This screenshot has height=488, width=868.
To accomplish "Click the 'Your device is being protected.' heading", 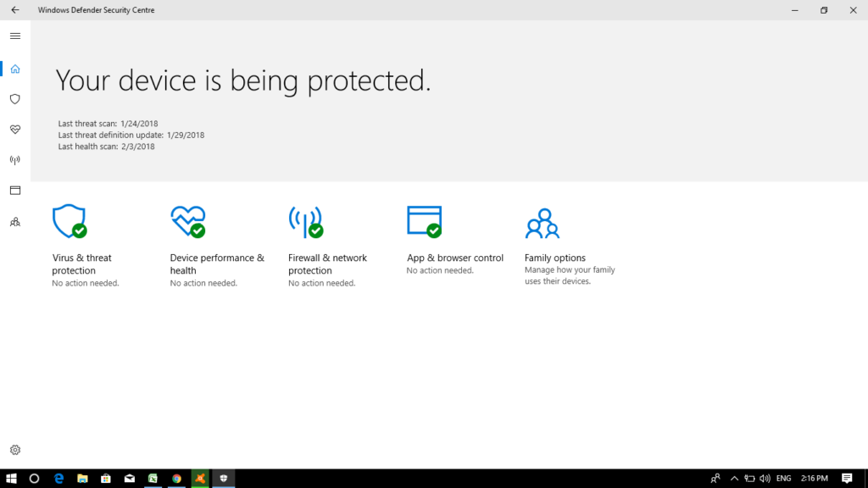I will pyautogui.click(x=243, y=81).
